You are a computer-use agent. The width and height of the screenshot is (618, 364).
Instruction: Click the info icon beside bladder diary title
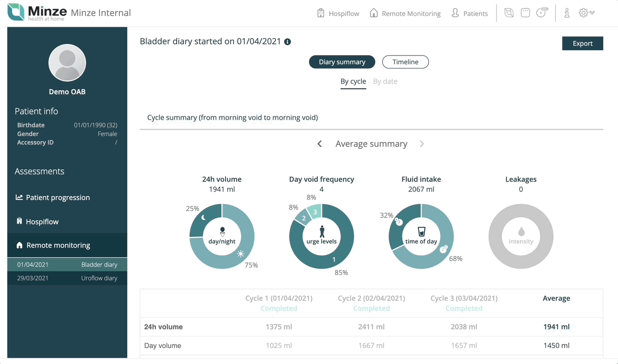(287, 41)
